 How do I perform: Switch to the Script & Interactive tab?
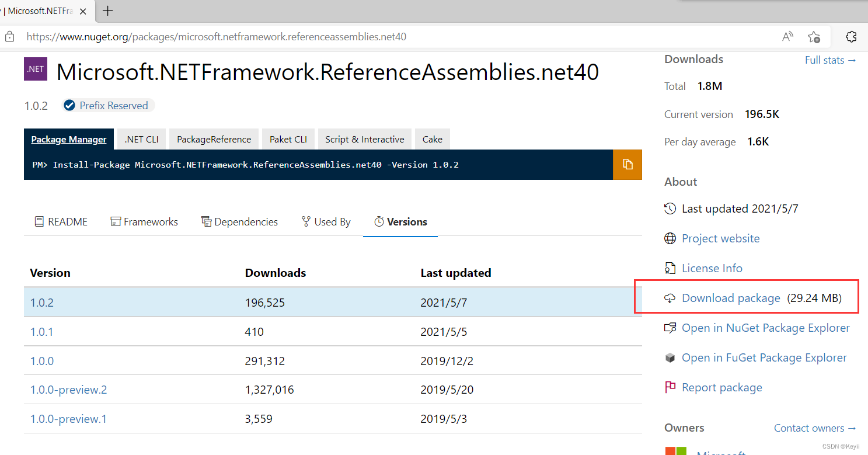pos(364,139)
